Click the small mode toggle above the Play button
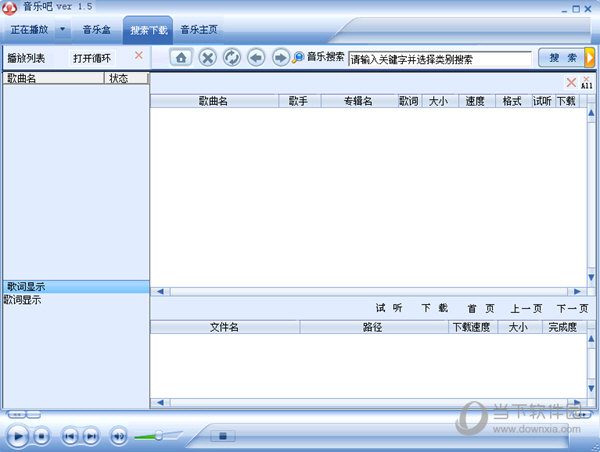The image size is (600, 452). (17, 415)
